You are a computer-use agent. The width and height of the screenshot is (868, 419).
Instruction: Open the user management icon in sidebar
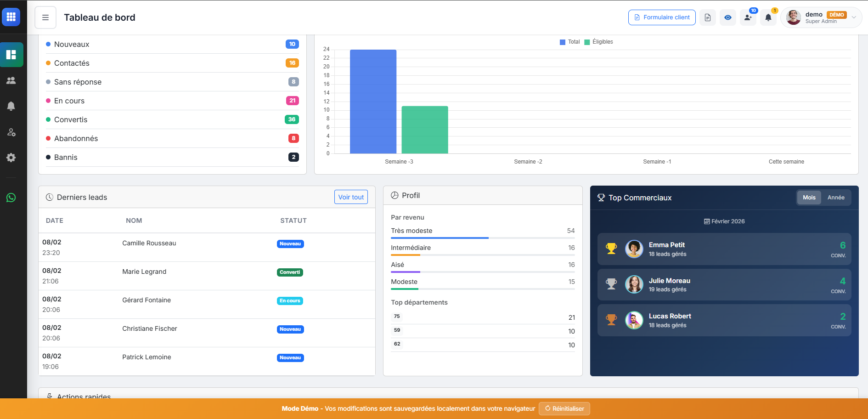click(11, 132)
